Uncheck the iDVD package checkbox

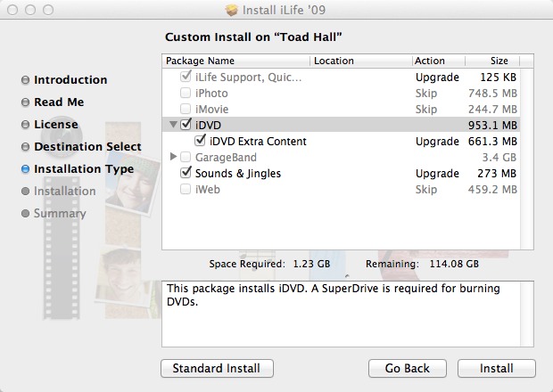[x=186, y=125]
